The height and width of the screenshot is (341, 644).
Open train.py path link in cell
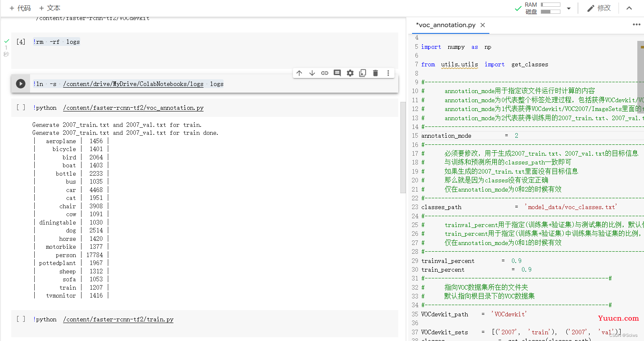coord(118,319)
